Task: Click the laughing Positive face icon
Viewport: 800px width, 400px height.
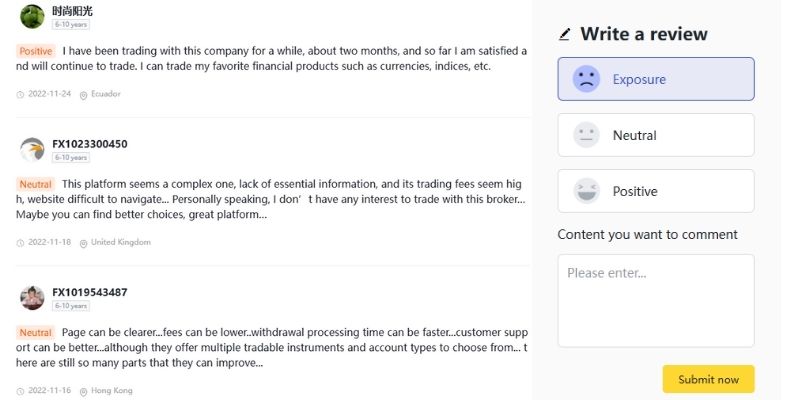Action: point(586,191)
